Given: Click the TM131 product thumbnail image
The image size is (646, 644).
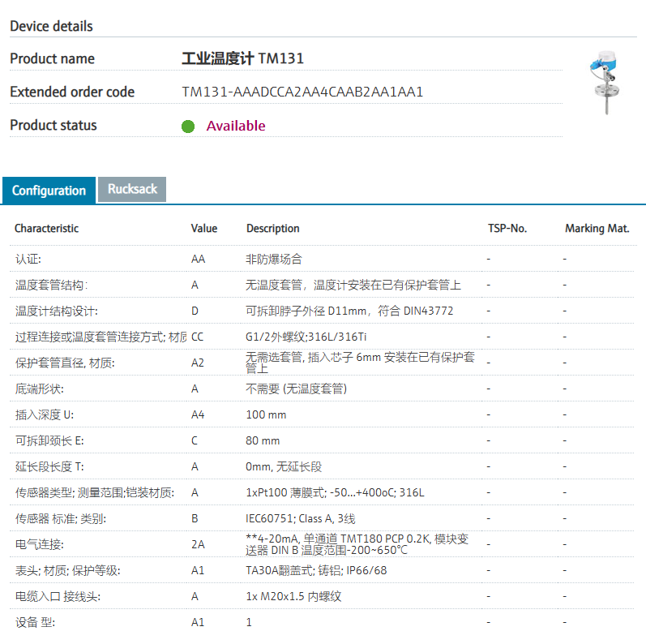Looking at the screenshot, I should (605, 84).
